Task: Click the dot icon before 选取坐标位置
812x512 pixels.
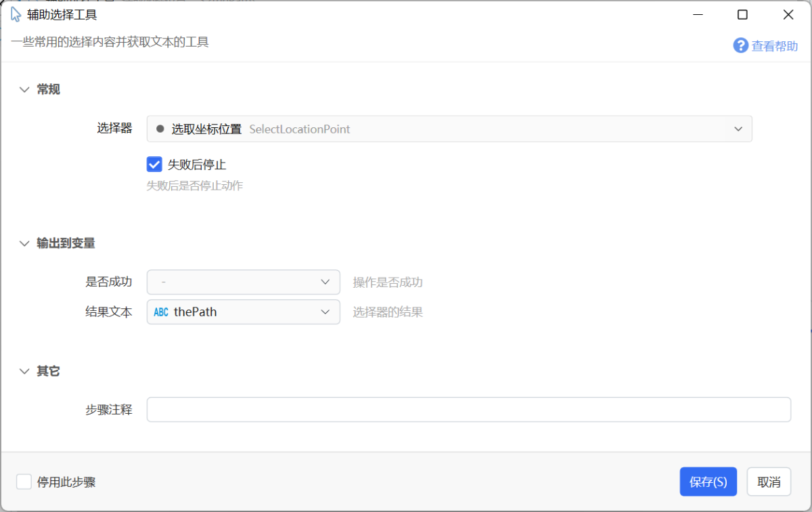Action: pyautogui.click(x=160, y=129)
